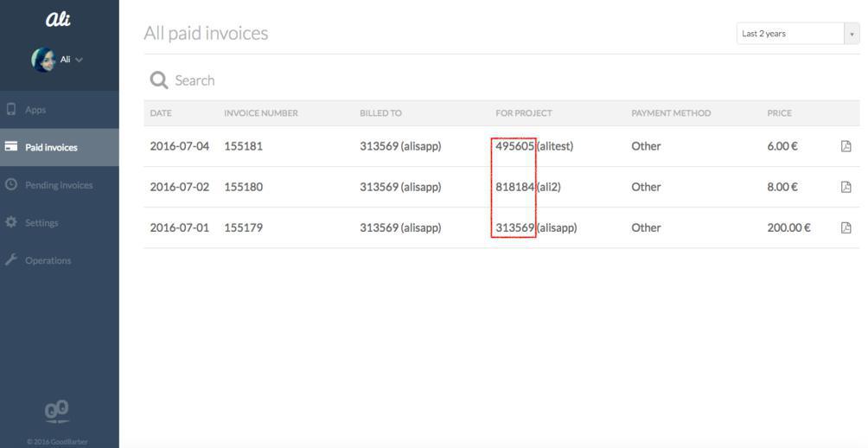Viewport: 868px width, 448px height.
Task: Download PDF for invoice 155181
Action: pyautogui.click(x=846, y=146)
